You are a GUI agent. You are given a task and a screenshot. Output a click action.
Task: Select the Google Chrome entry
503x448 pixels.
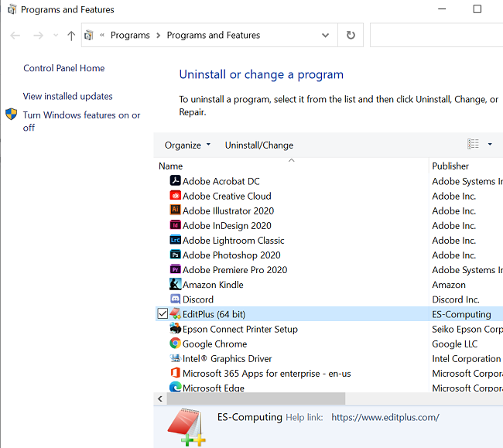point(214,344)
